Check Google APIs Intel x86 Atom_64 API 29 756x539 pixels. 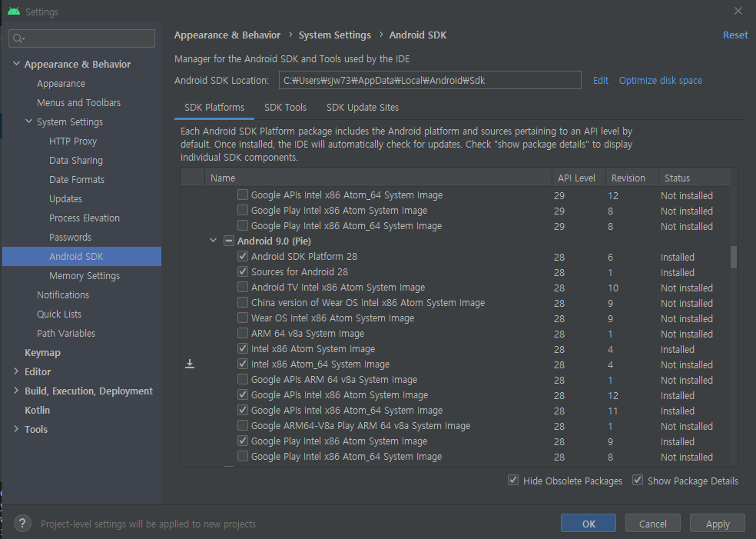pyautogui.click(x=243, y=195)
